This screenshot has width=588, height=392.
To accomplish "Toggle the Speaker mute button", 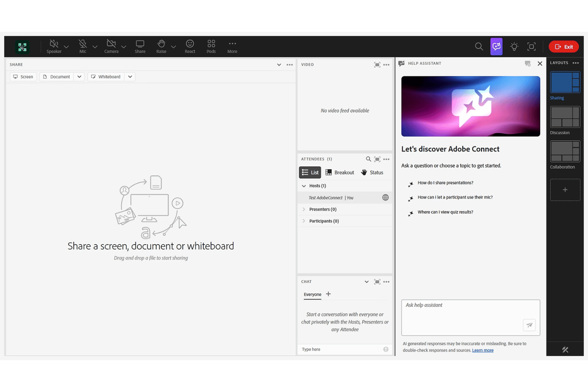I will (54, 46).
